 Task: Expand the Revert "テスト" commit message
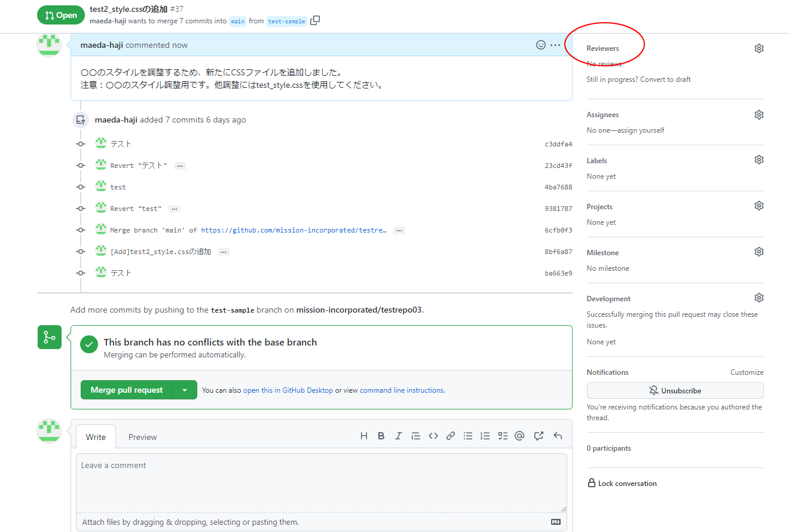180,166
